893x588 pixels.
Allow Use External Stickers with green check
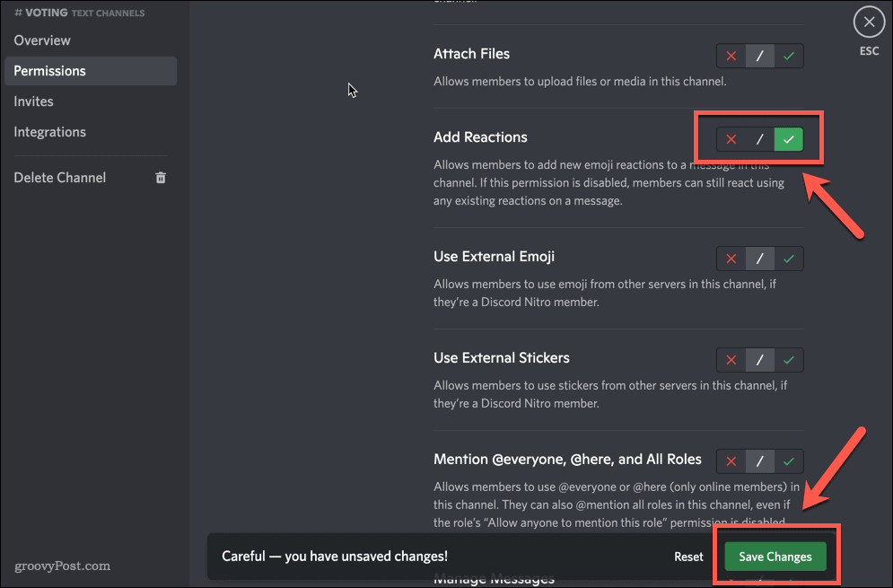pos(788,360)
